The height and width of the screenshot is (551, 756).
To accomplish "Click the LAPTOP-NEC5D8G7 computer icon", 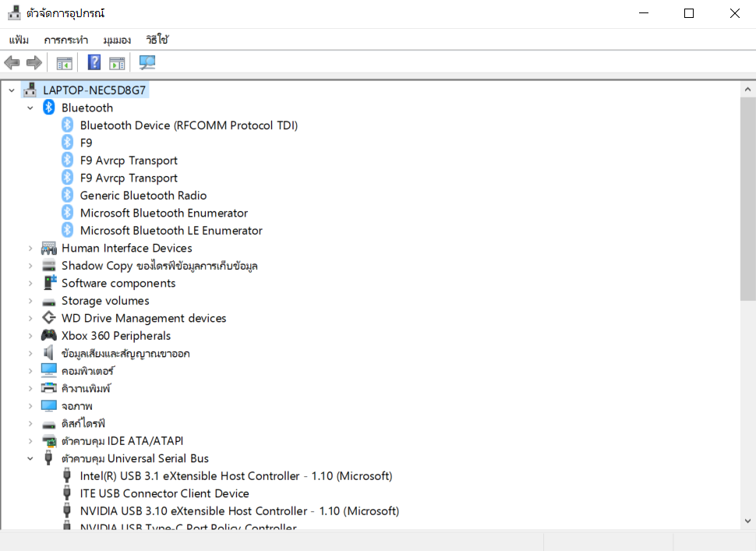I will (x=30, y=90).
